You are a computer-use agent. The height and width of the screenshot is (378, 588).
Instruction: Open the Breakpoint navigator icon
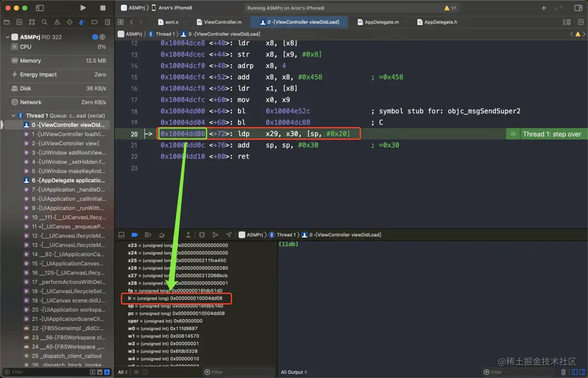(95, 22)
